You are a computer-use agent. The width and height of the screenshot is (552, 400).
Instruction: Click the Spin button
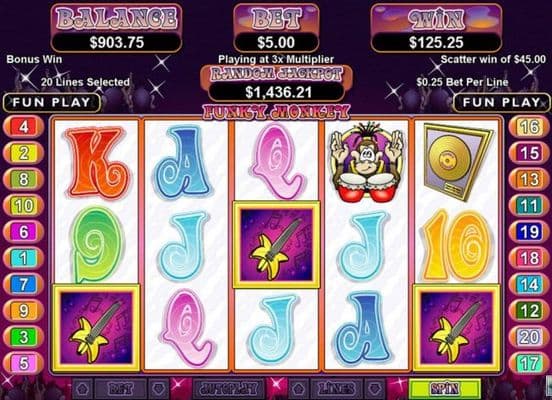point(445,389)
